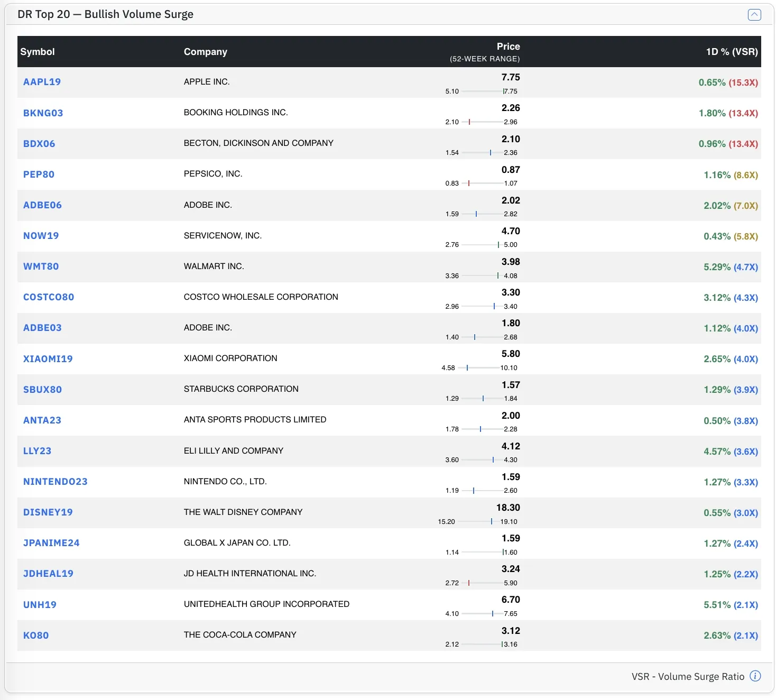The image size is (776, 700).
Task: Sort by the Symbol column header
Action: pyautogui.click(x=38, y=52)
